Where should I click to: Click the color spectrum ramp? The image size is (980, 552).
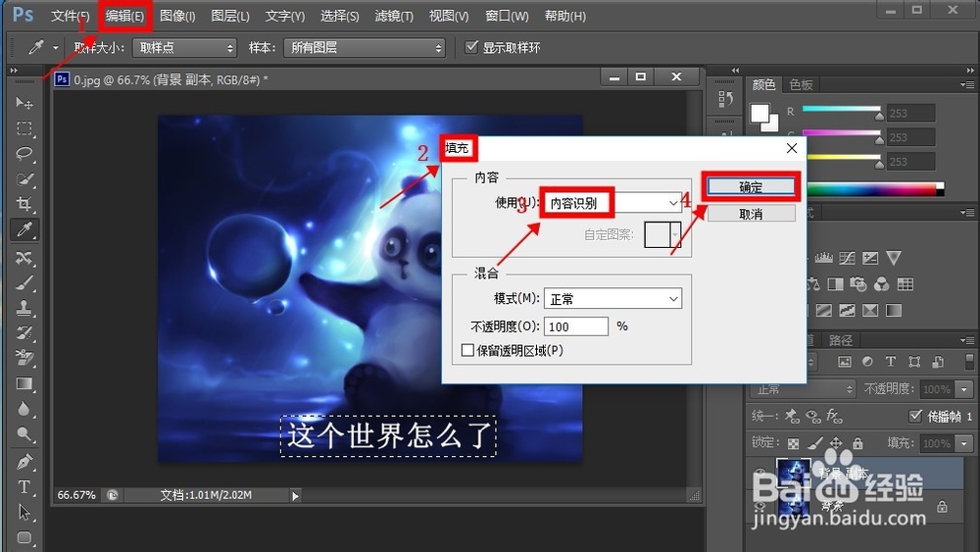tap(875, 189)
